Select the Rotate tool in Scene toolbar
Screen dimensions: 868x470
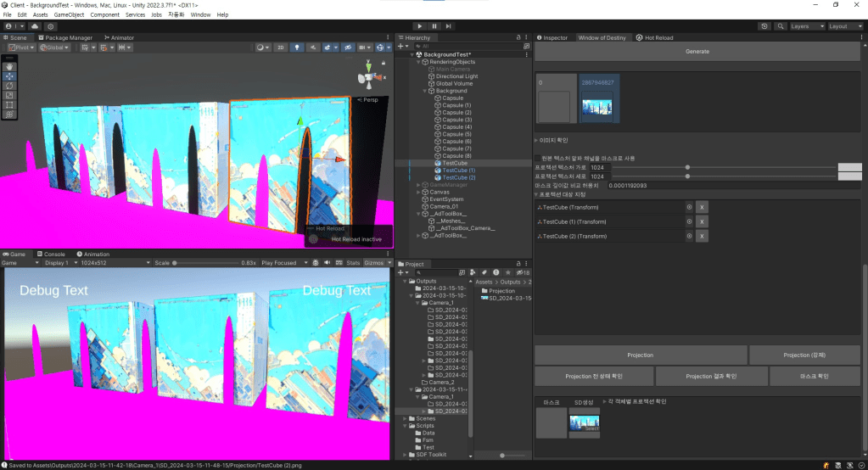coord(9,85)
